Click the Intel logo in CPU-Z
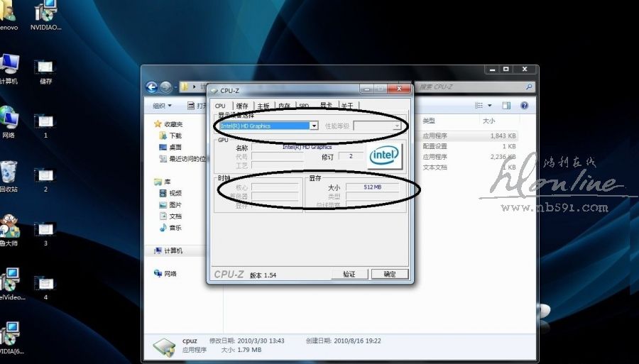The width and height of the screenshot is (639, 364). 384,155
